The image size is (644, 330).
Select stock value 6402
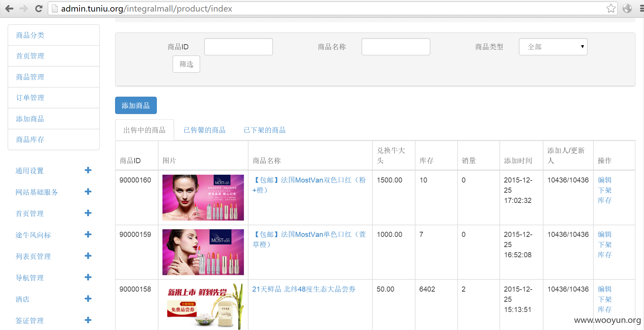point(427,289)
